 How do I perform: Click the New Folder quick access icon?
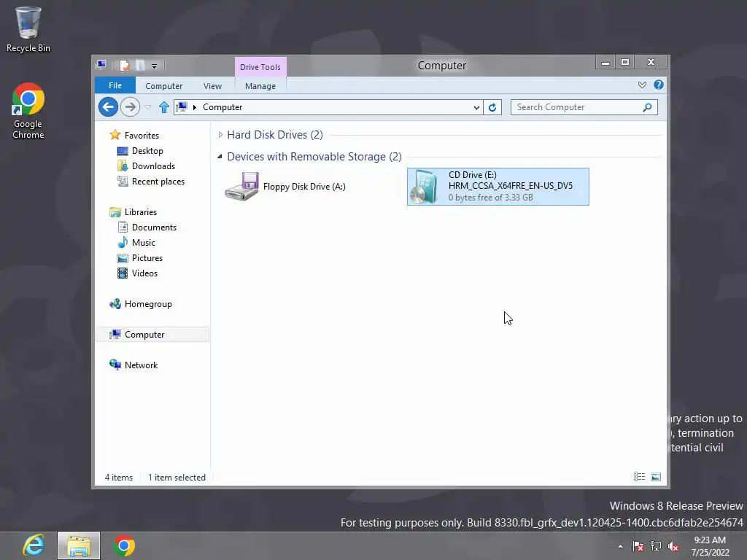click(x=140, y=65)
